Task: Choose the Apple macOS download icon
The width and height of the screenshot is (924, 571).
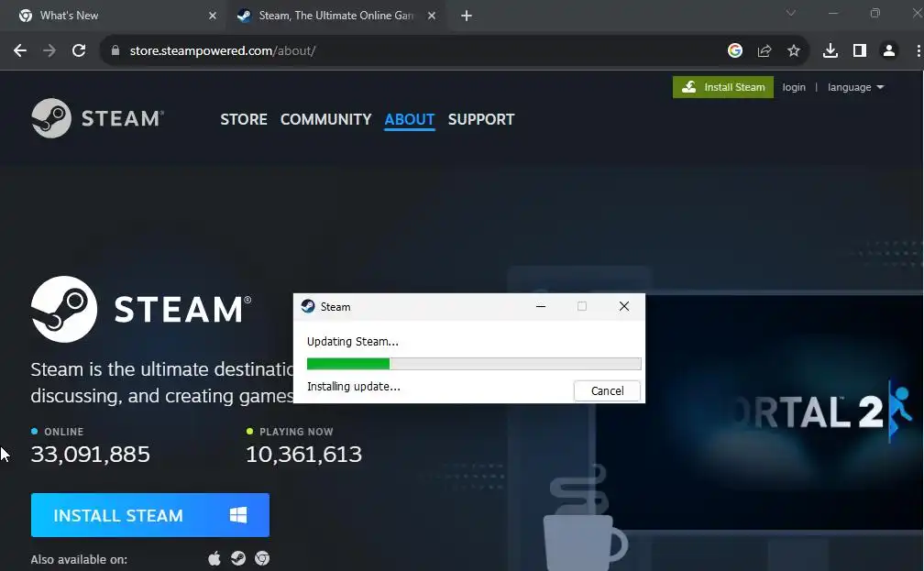Action: (x=214, y=558)
